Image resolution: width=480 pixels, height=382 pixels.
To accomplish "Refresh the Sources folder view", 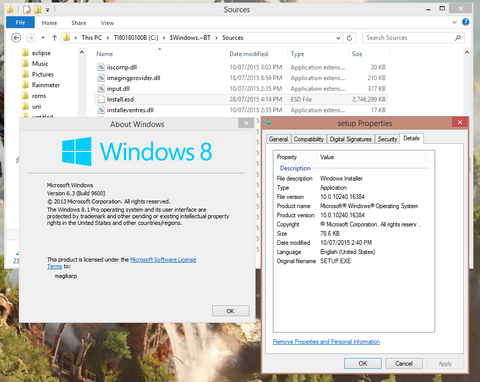I will coord(349,38).
